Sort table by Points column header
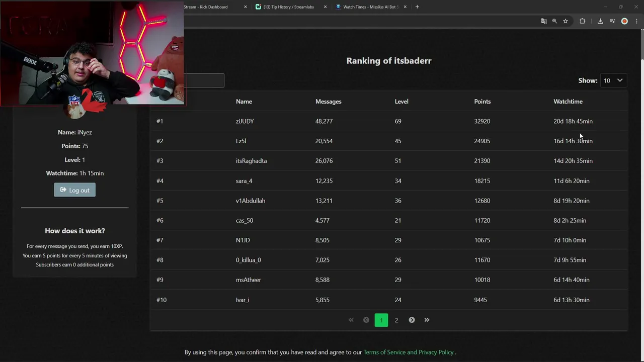Viewport: 644px width, 362px height. tap(482, 102)
